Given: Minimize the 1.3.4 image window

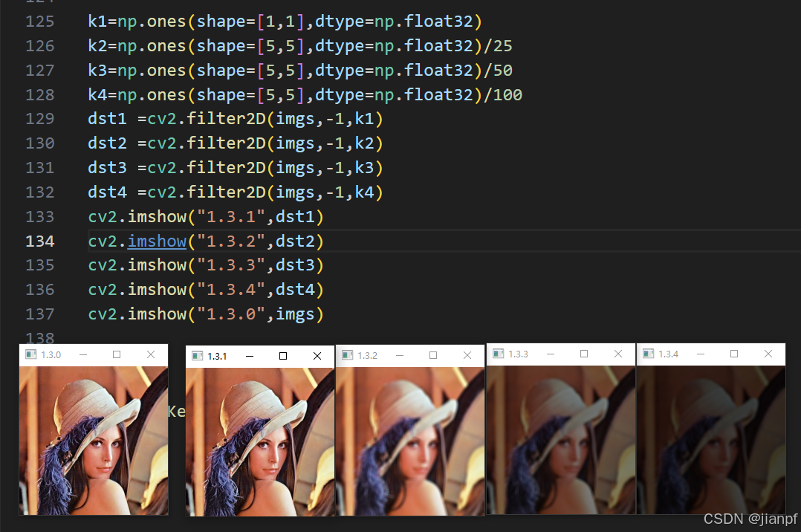Looking at the screenshot, I should click(701, 354).
